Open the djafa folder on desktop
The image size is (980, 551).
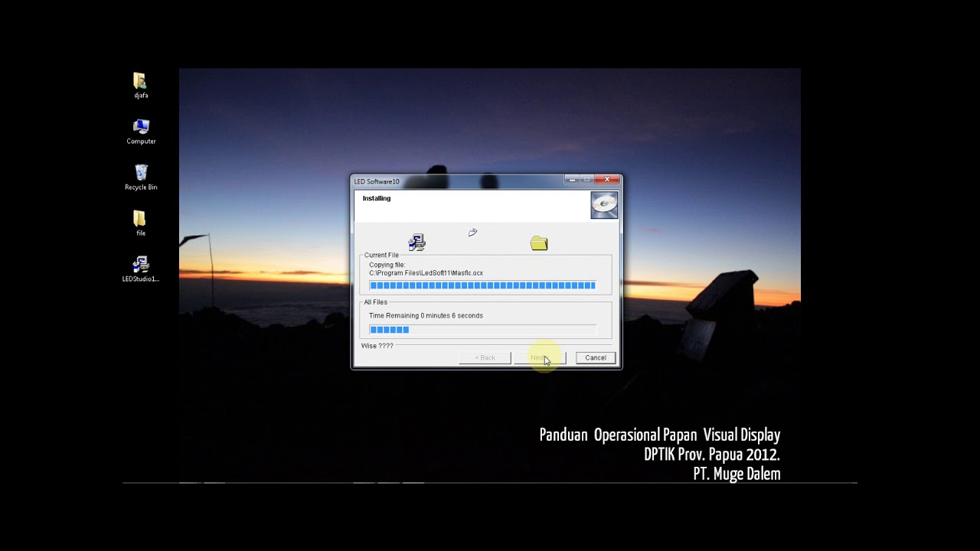point(141,86)
